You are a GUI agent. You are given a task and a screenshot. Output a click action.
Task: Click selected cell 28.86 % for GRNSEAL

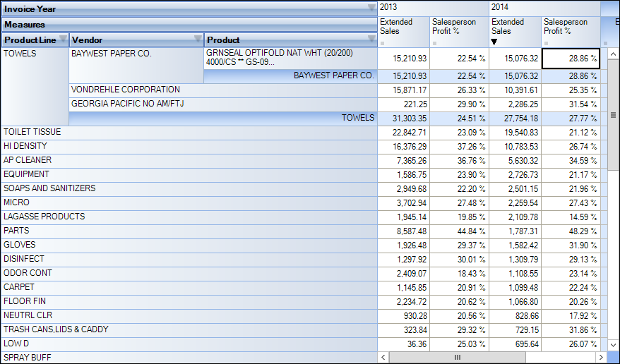(571, 59)
